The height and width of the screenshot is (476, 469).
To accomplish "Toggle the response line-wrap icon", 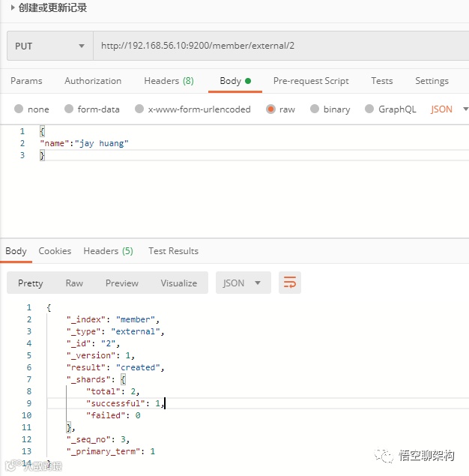I will (290, 283).
